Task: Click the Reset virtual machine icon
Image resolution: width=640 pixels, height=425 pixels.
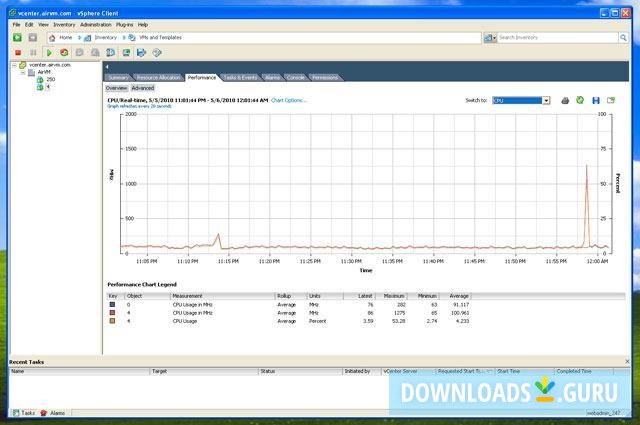Action: 64,53
